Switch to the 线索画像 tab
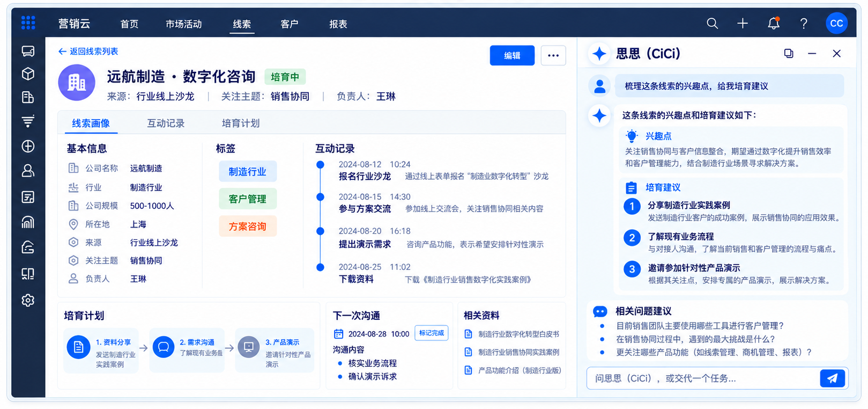Viewport: 868px width, 409px height. point(91,123)
